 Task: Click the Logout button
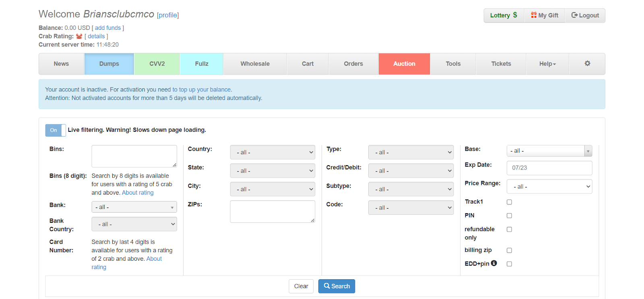(x=585, y=15)
